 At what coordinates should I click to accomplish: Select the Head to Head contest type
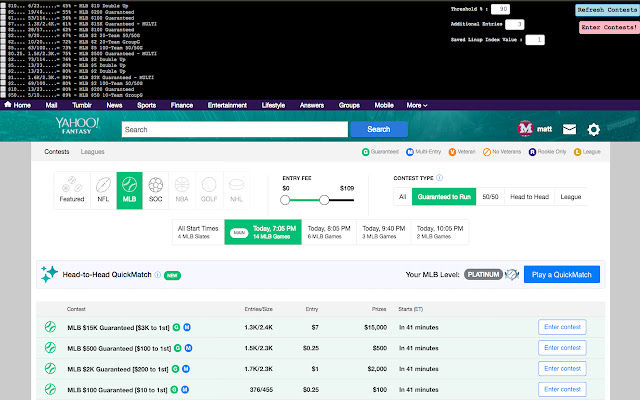529,197
